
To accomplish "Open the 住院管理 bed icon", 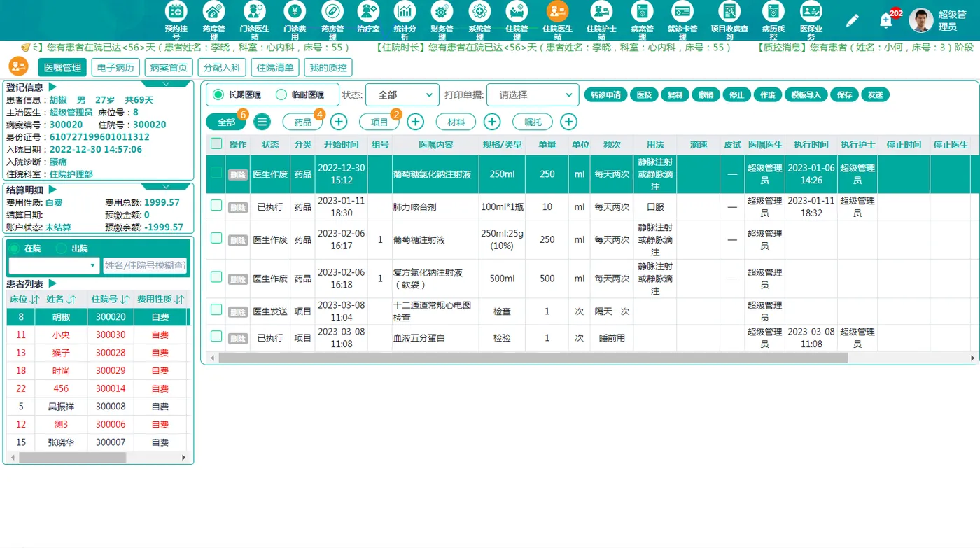I will pos(517,11).
